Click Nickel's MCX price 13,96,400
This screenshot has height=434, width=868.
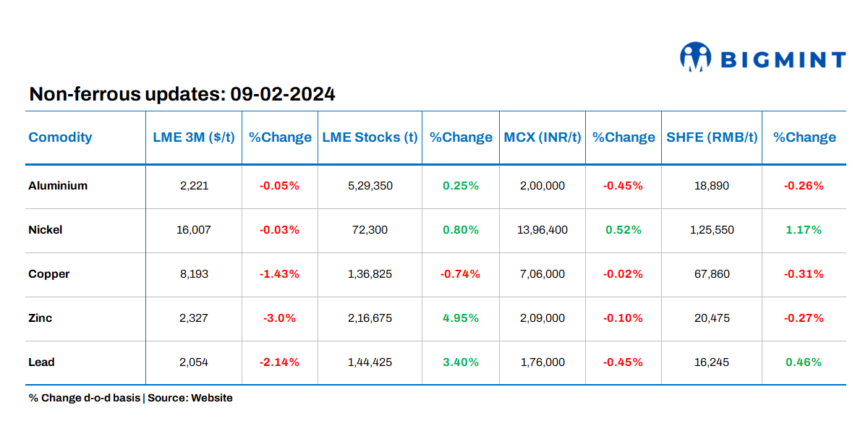542,230
